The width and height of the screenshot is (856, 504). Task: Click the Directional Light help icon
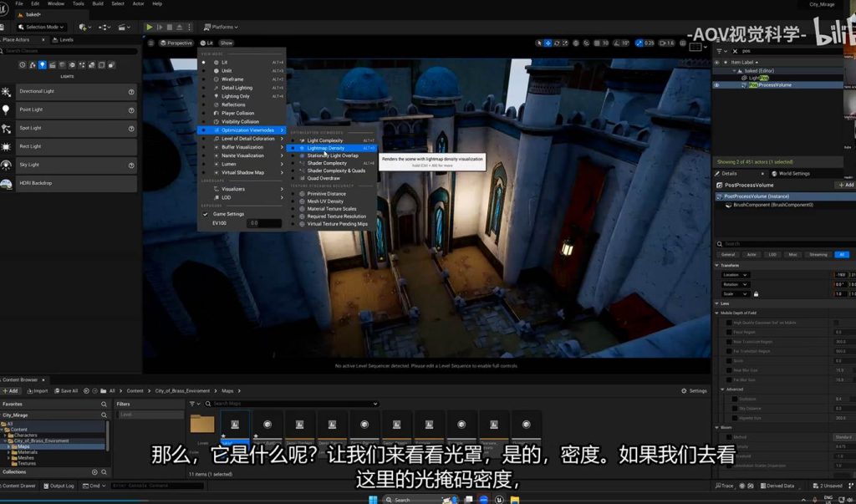[131, 92]
